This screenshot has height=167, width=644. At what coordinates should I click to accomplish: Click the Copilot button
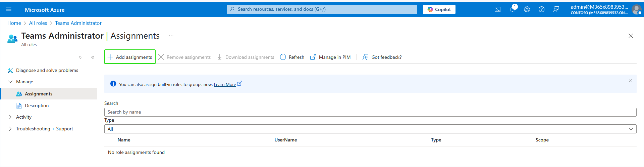439,9
